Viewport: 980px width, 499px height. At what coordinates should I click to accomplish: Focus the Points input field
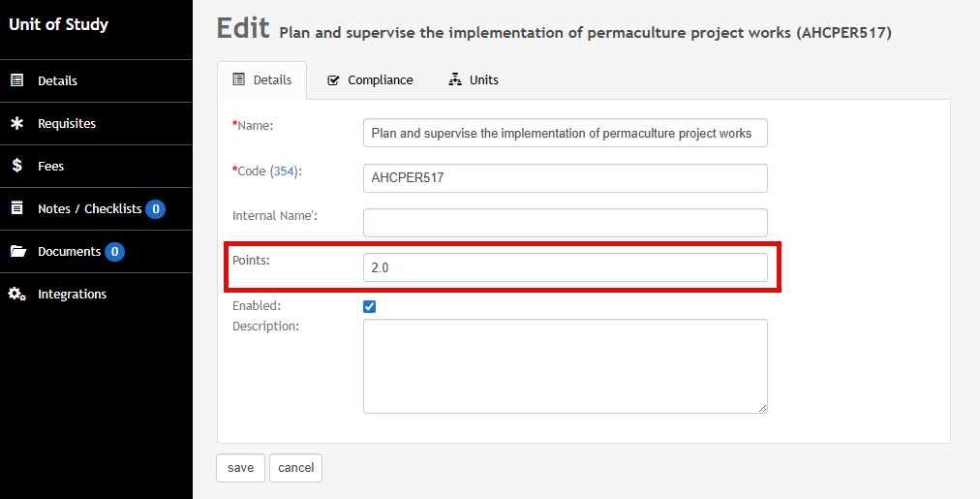coord(565,267)
